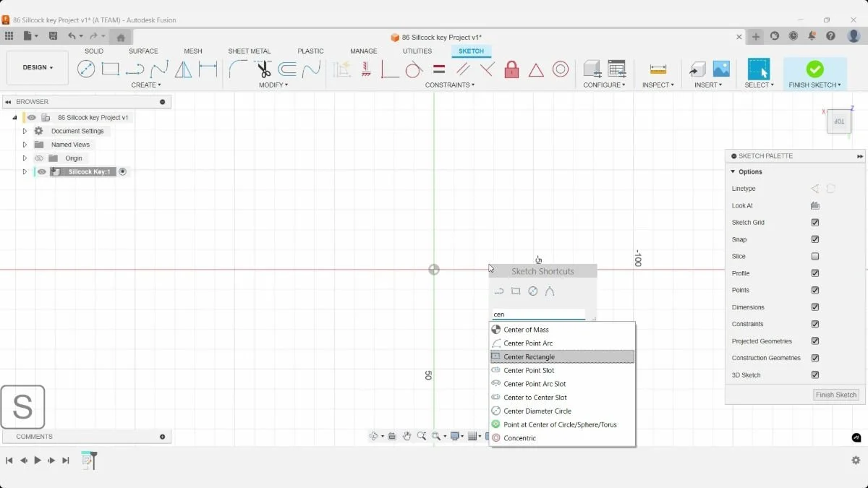Apply the Equal constraint

click(x=439, y=69)
